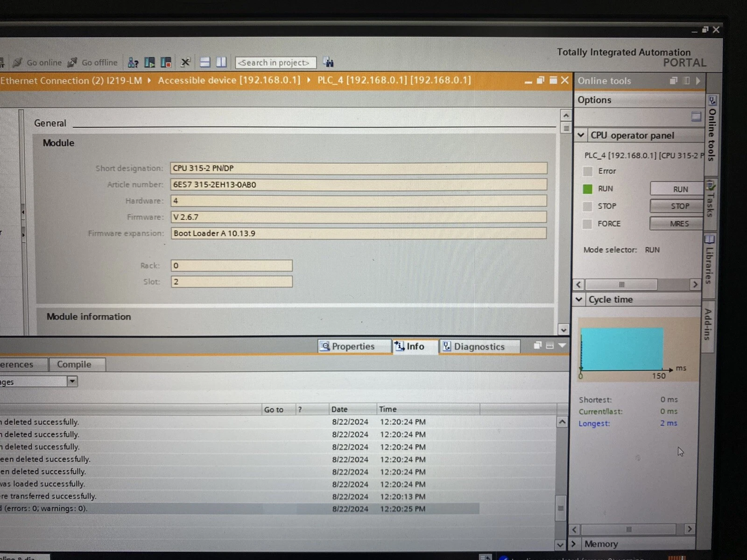Click the binoculars search icon

click(328, 63)
